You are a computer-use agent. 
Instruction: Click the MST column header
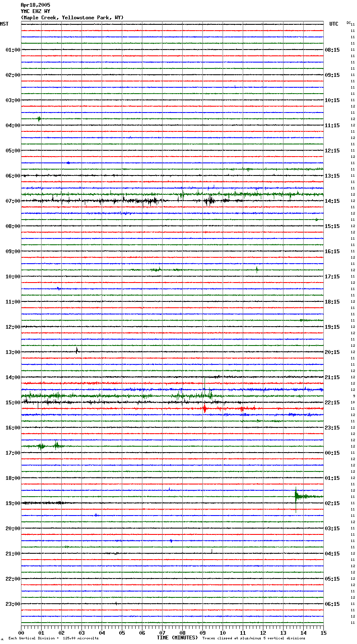coord(4,24)
